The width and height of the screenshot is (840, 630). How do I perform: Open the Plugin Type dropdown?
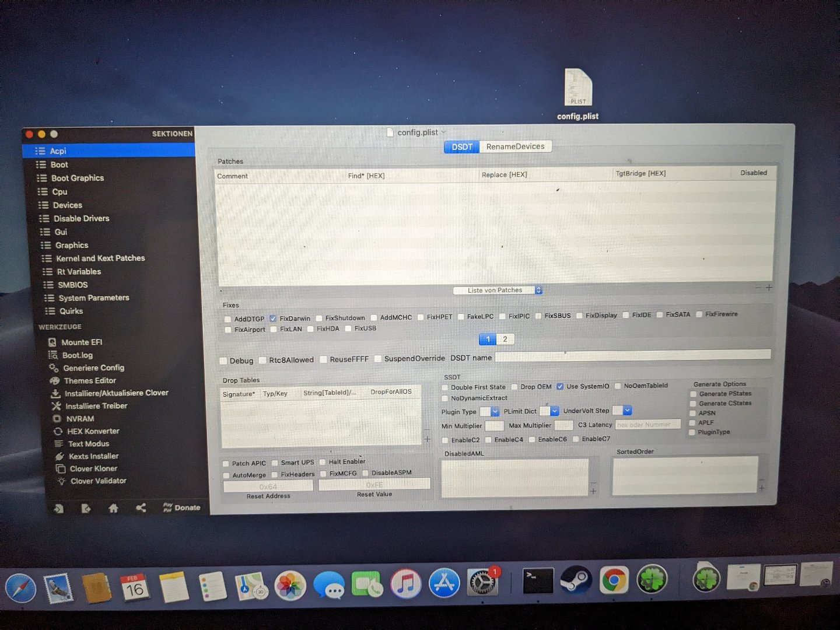(489, 411)
